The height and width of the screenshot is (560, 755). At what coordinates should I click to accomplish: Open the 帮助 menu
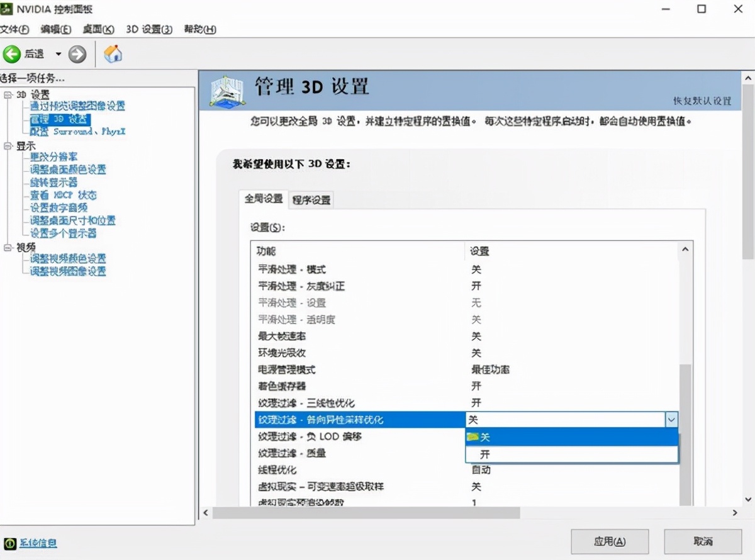click(199, 29)
